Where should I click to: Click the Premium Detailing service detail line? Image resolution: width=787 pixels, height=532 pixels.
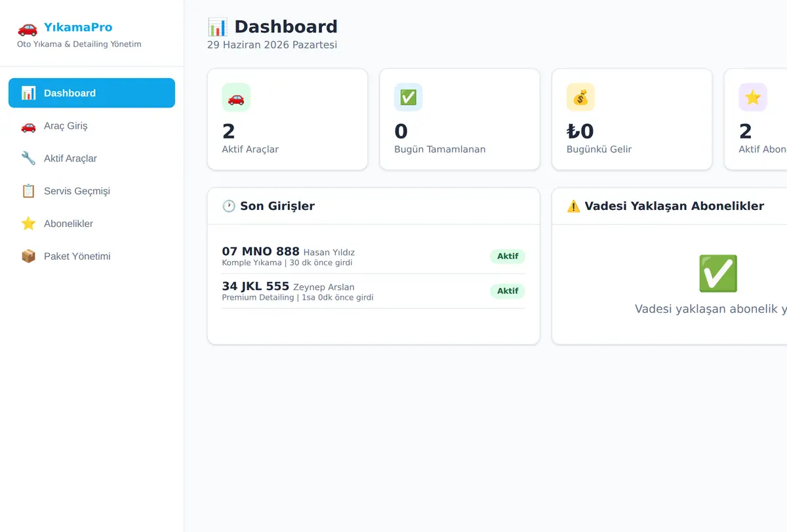tap(298, 298)
